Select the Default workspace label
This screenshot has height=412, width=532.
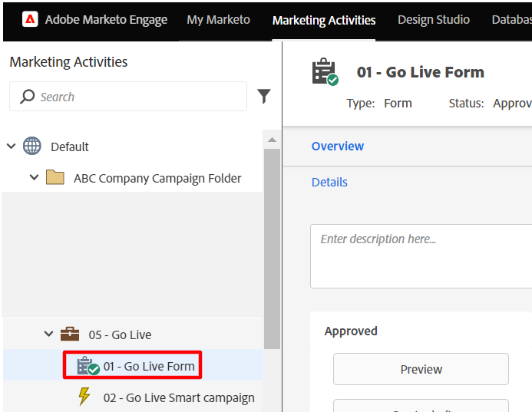pyautogui.click(x=70, y=147)
